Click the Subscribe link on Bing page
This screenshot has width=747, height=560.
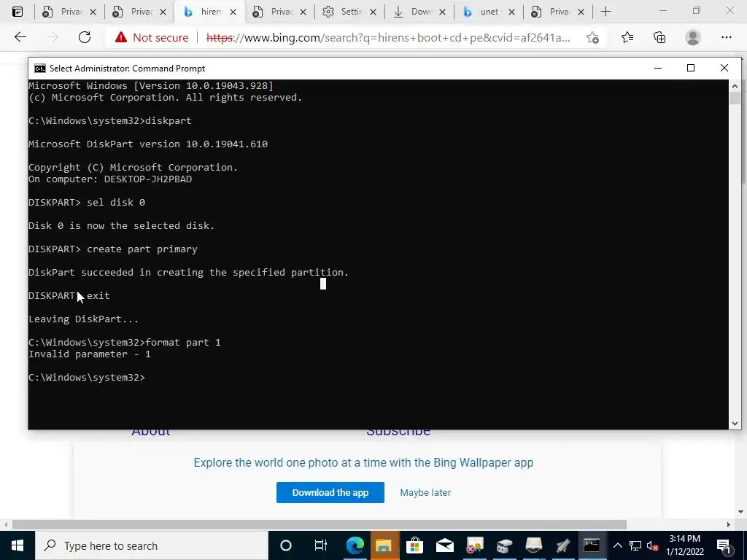point(398,432)
